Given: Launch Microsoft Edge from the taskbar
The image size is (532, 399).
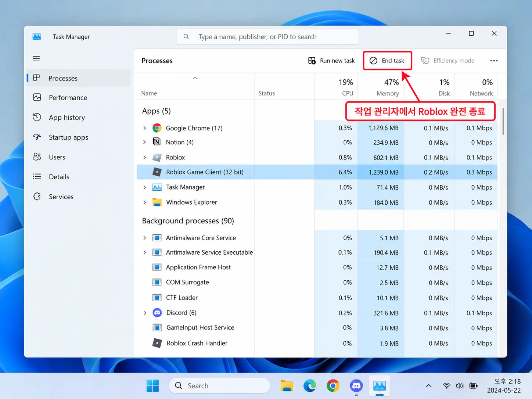Looking at the screenshot, I should pyautogui.click(x=310, y=386).
